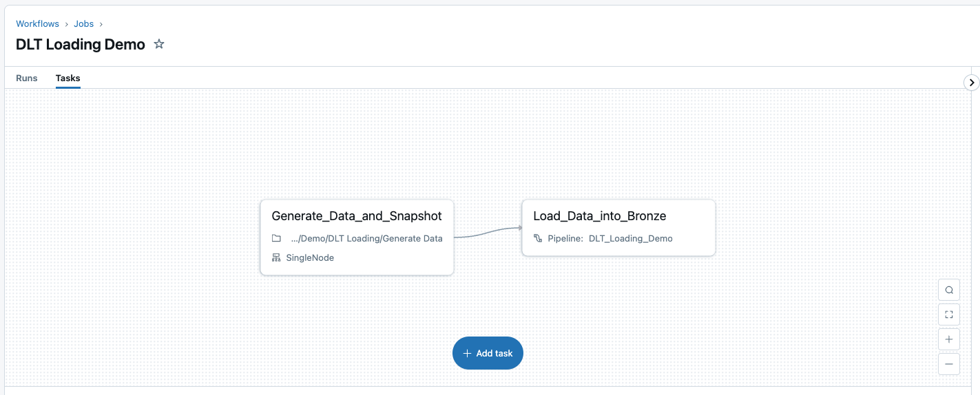Click the Generate Data notebook path

[x=366, y=238]
